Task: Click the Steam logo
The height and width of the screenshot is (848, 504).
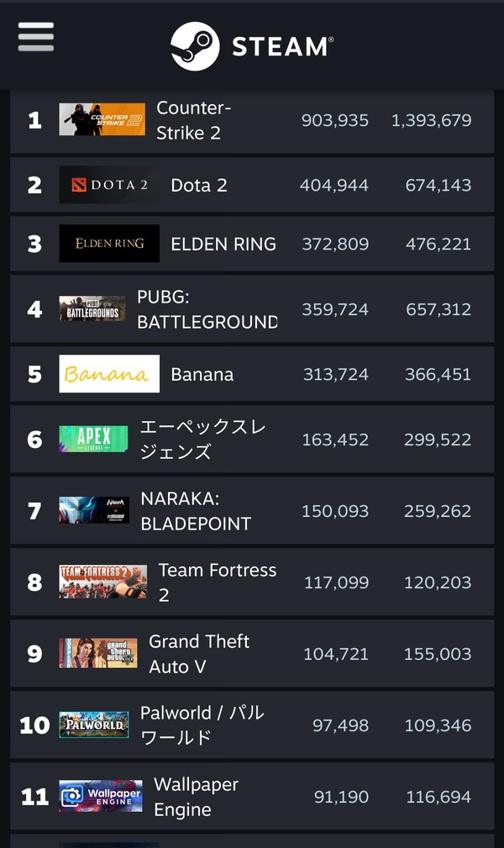Action: pyautogui.click(x=252, y=46)
